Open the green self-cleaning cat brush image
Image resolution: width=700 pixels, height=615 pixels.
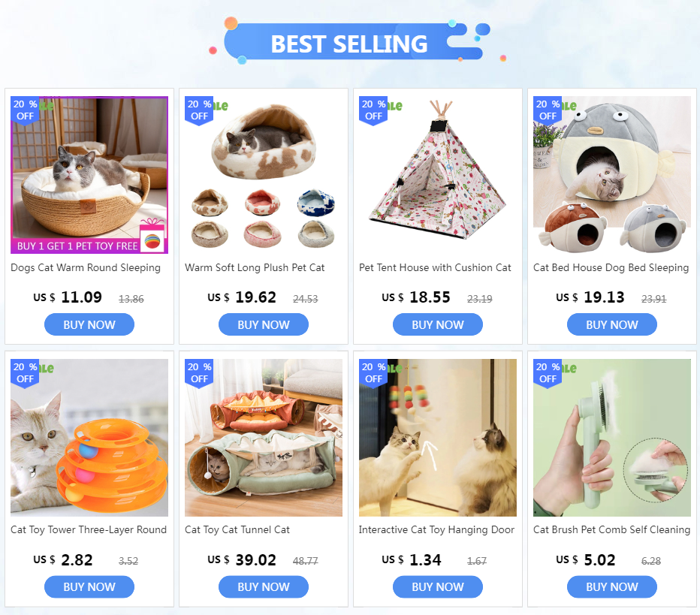611,438
